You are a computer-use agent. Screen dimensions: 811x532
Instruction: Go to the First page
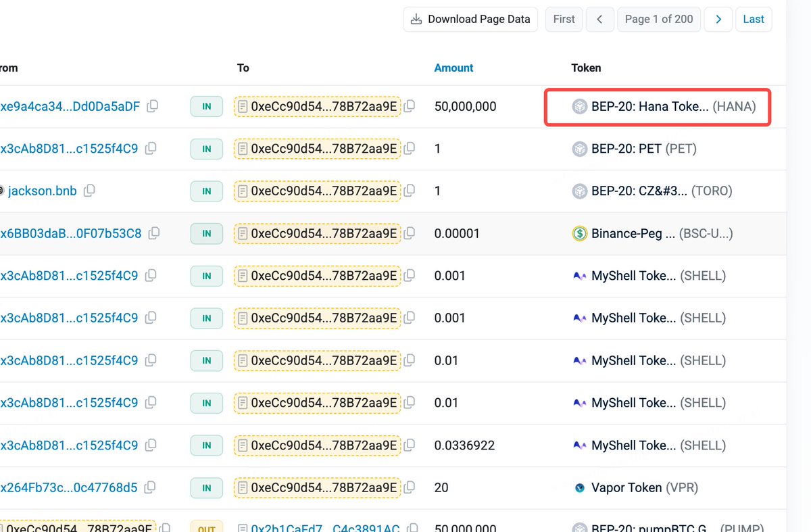564,19
